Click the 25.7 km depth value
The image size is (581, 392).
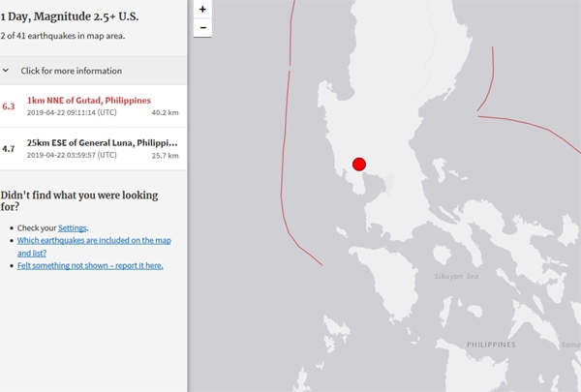(x=165, y=155)
